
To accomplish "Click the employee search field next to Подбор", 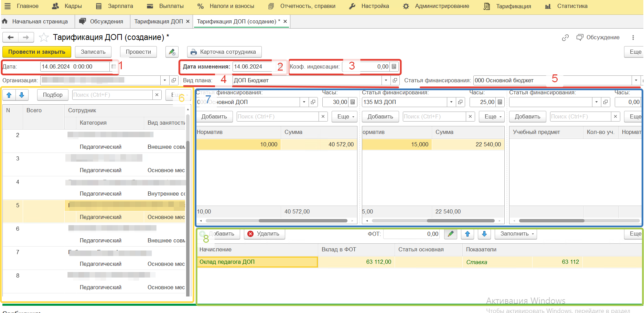I will 112,95.
